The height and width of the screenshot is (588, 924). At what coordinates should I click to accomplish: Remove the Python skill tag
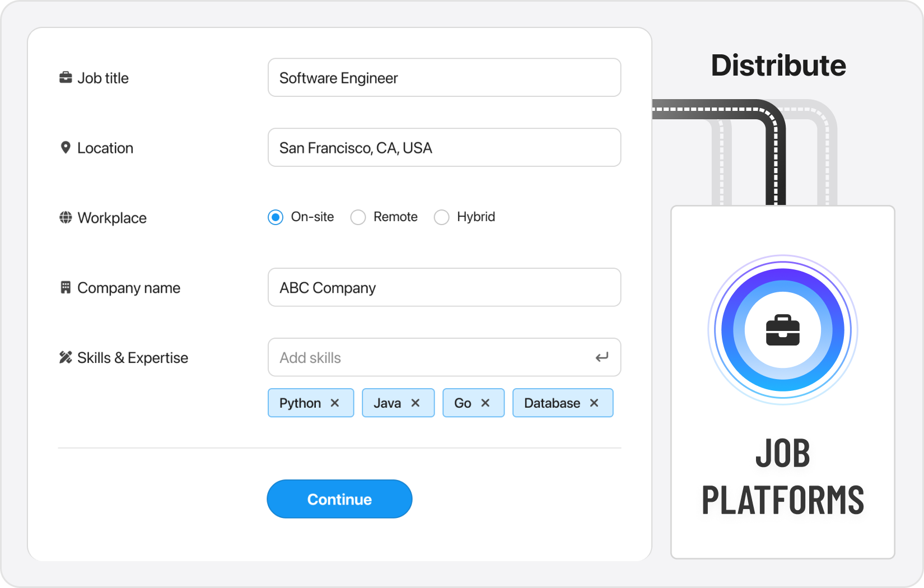point(335,403)
